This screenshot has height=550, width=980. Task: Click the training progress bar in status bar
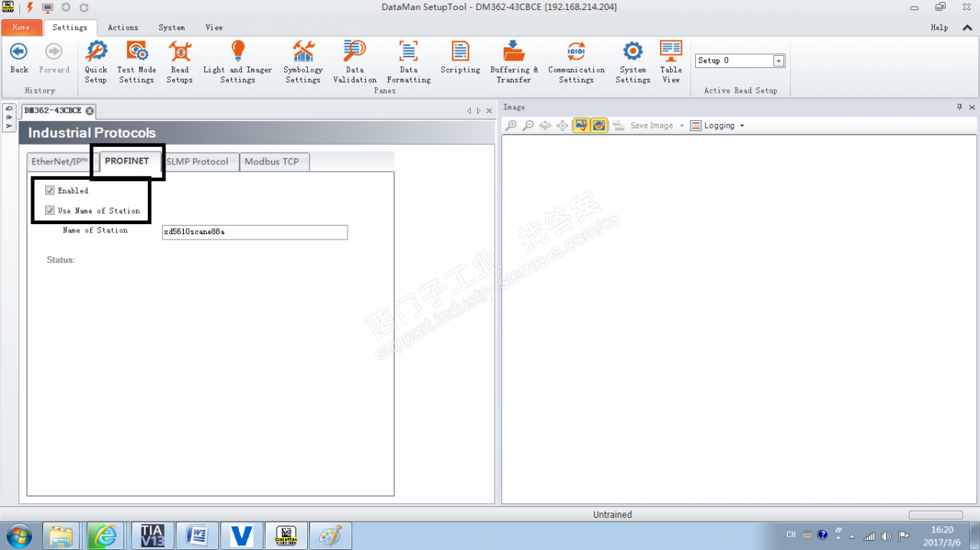tap(936, 515)
